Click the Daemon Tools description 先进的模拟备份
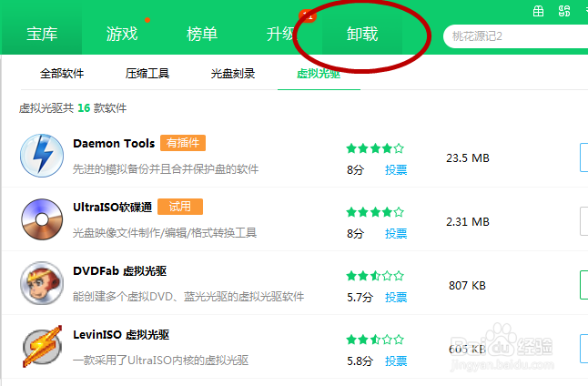The height and width of the screenshot is (386, 588). pyautogui.click(x=166, y=169)
